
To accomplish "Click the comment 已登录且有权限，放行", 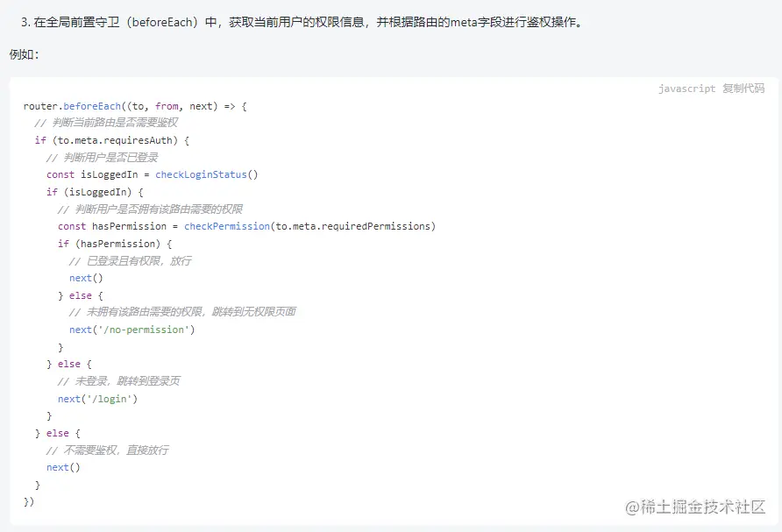I will [x=130, y=261].
